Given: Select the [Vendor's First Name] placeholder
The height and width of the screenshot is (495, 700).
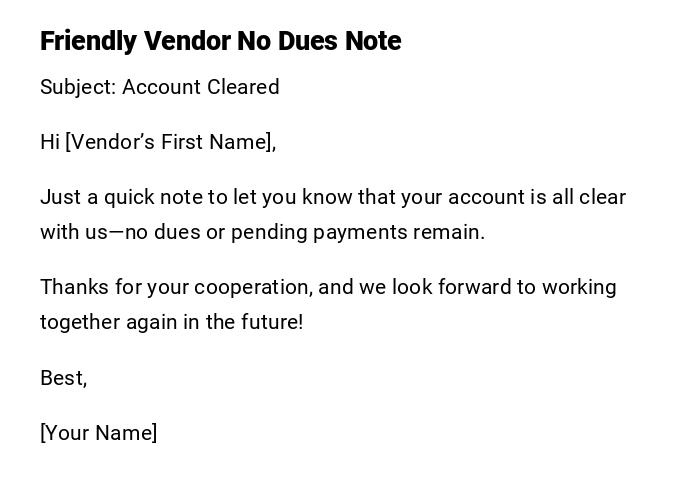Looking at the screenshot, I should [170, 142].
